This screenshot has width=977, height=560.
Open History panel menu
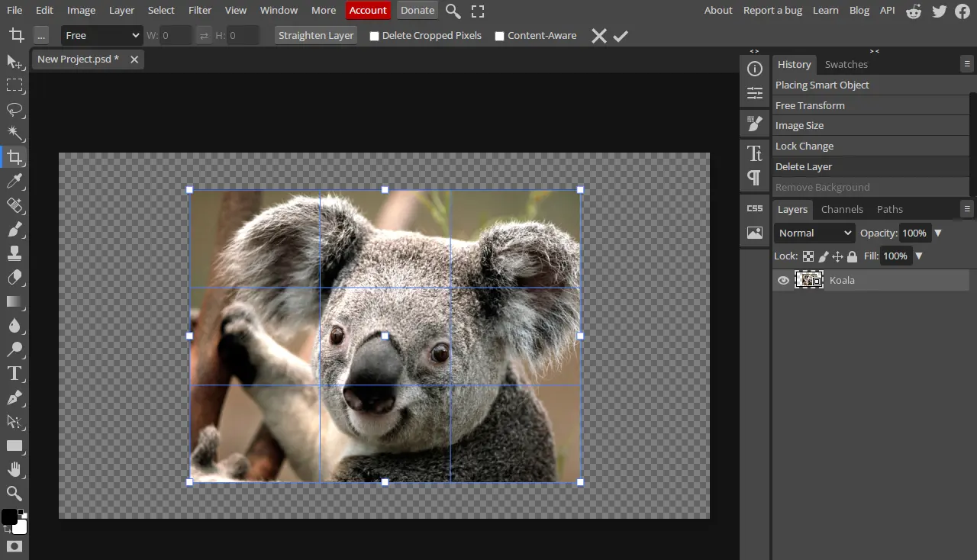pos(967,65)
